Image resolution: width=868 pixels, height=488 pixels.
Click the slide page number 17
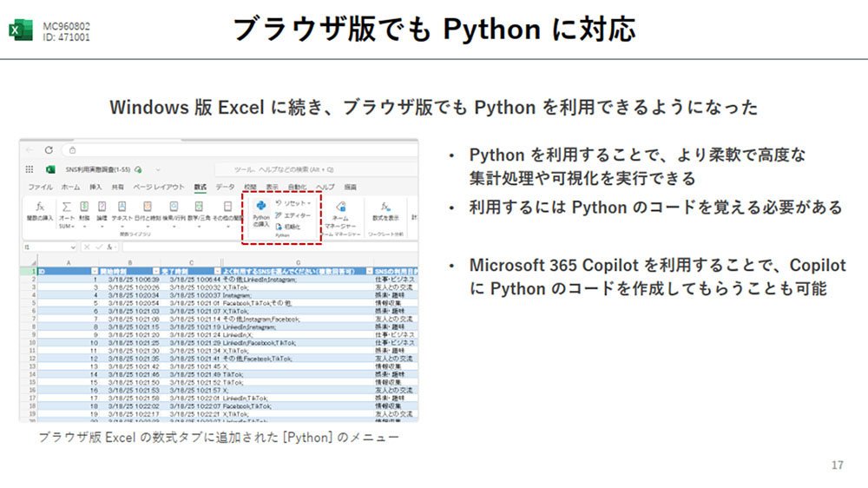(838, 465)
